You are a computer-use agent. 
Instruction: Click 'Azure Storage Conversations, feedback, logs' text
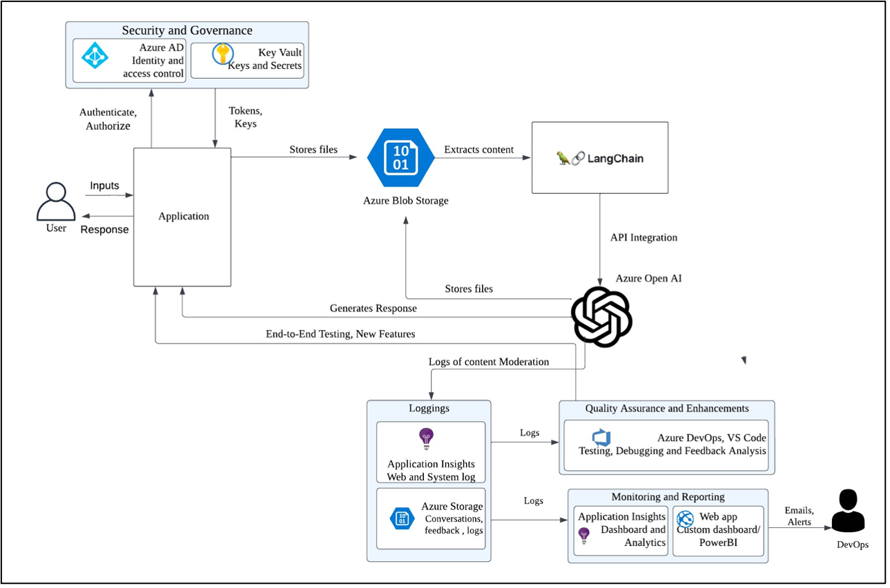[453, 518]
